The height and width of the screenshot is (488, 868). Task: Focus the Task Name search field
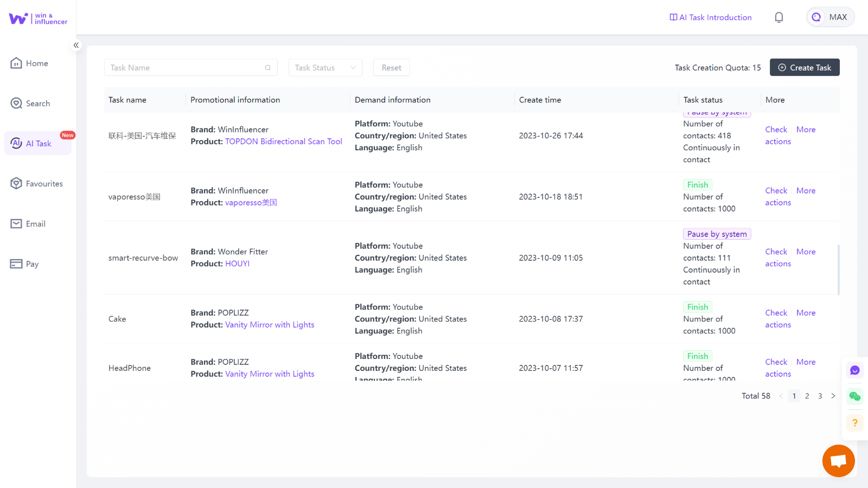coord(184,68)
